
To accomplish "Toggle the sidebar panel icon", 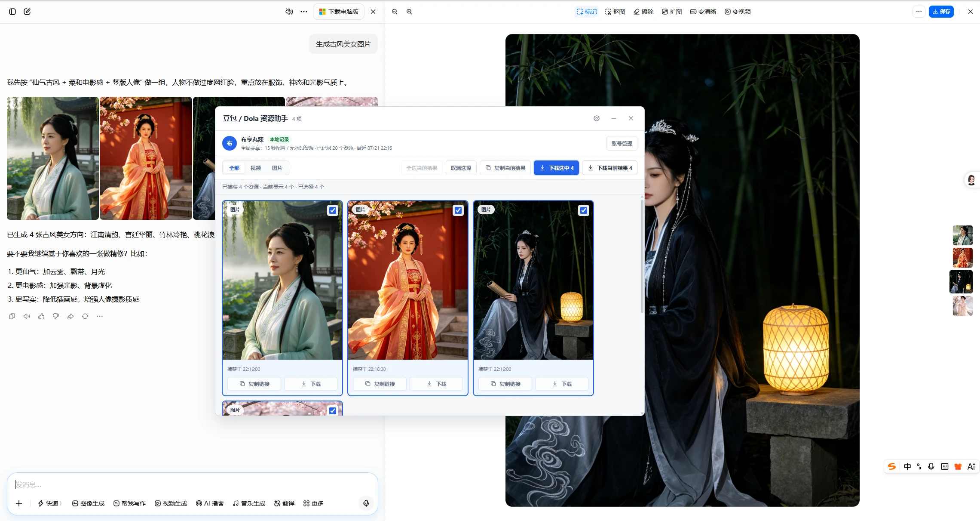I will point(12,12).
